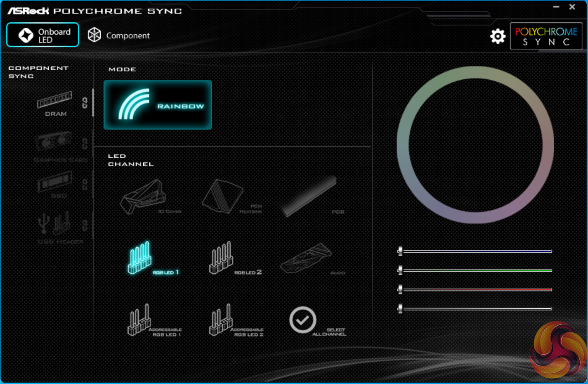This screenshot has width=588, height=384.
Task: Toggle the Graphics Card sync link
Action: [85, 144]
